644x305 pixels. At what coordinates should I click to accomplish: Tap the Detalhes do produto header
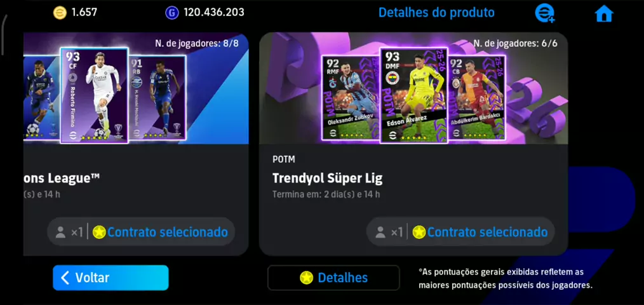(x=436, y=12)
